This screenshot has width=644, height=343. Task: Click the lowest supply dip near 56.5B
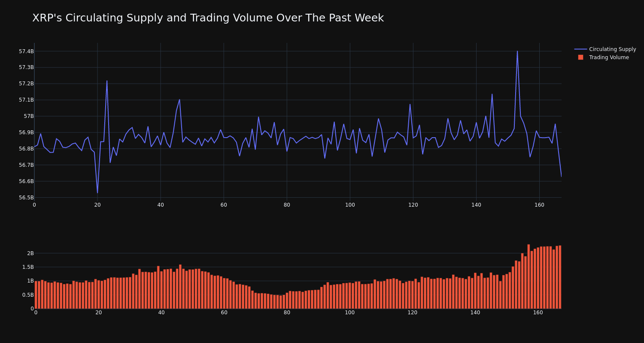click(97, 193)
